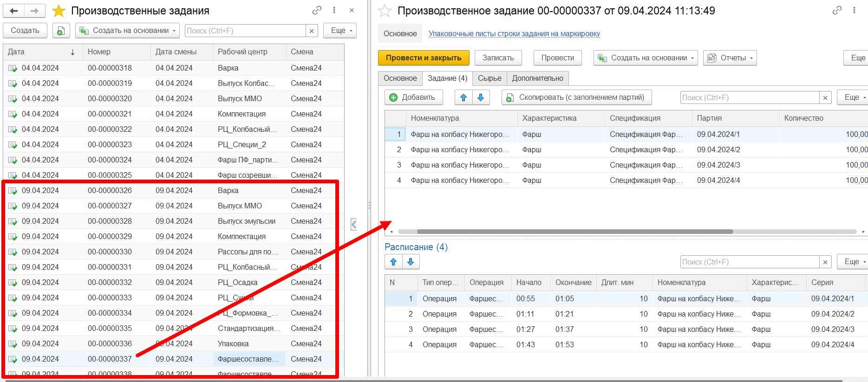Screen dimensions: 868x382
Task: Open the Дополнительно tab
Action: (537, 78)
